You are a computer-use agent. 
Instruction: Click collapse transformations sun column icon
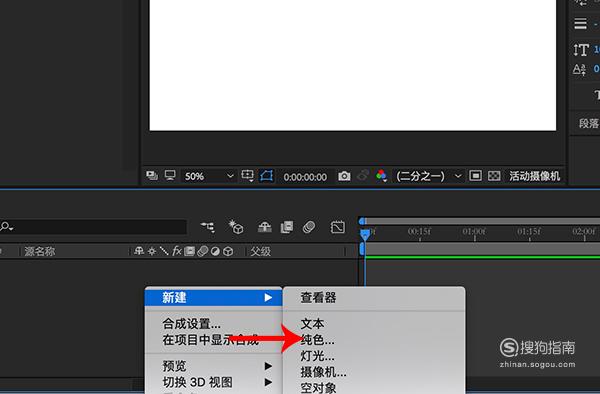(x=152, y=251)
